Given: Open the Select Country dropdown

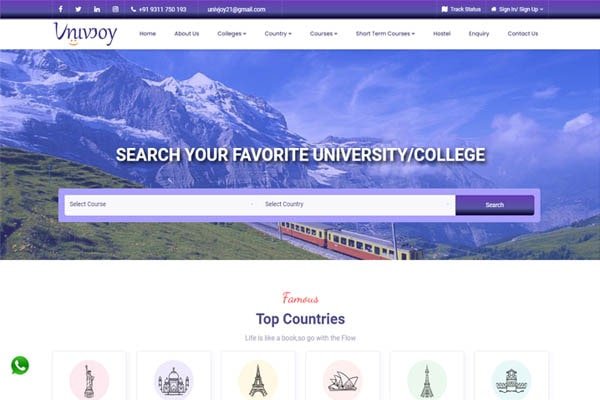Looking at the screenshot, I should 357,204.
